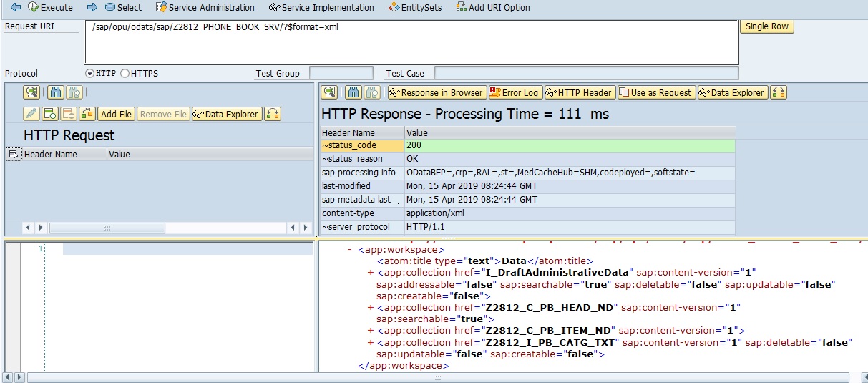Click Find Next icon in request pane
Screen dimensions: 868x383
tap(74, 92)
